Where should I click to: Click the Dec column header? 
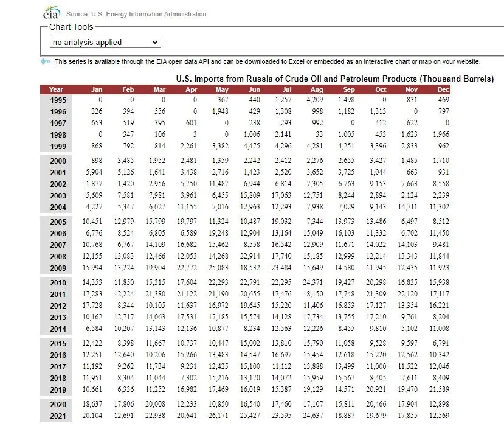[443, 89]
